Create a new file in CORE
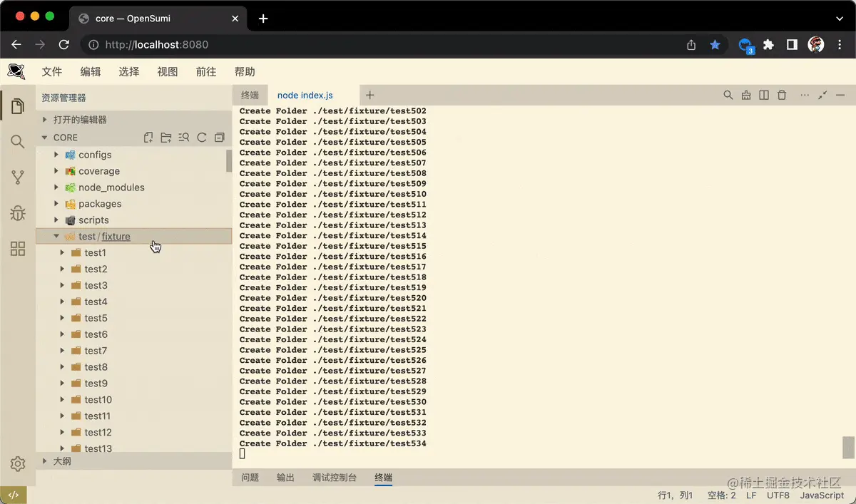Viewport: 856px width, 504px height. point(148,137)
